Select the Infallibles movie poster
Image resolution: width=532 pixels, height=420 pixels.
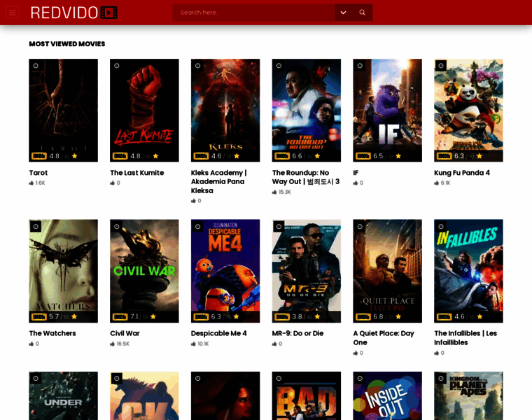pos(469,271)
